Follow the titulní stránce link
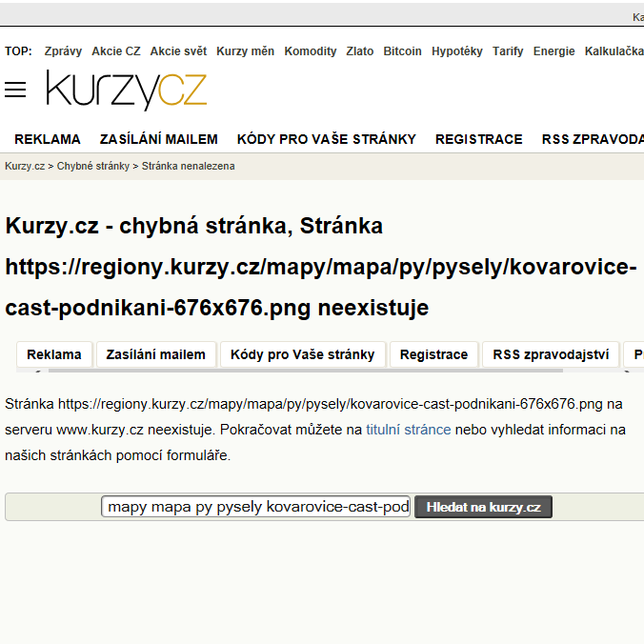Viewport: 644px width, 644px height. (x=409, y=430)
